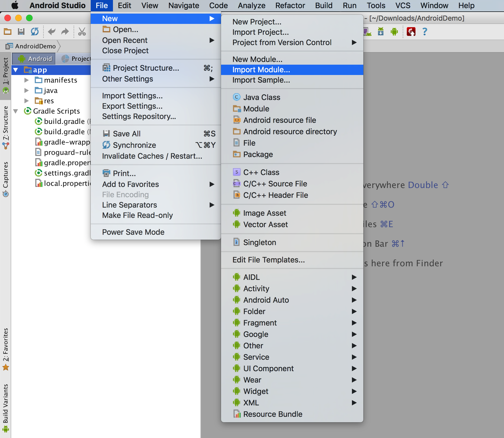Open the Android Device Monitor icon
This screenshot has height=438, width=504.
point(394,32)
